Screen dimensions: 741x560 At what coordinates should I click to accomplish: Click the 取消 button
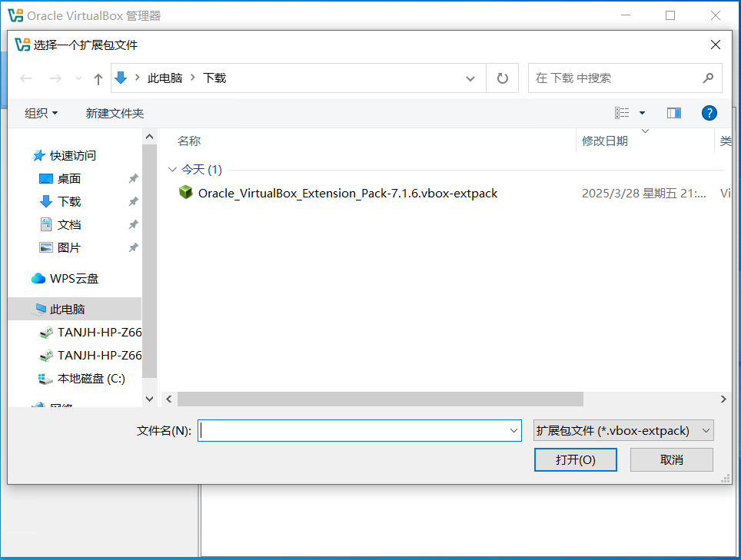coord(672,459)
